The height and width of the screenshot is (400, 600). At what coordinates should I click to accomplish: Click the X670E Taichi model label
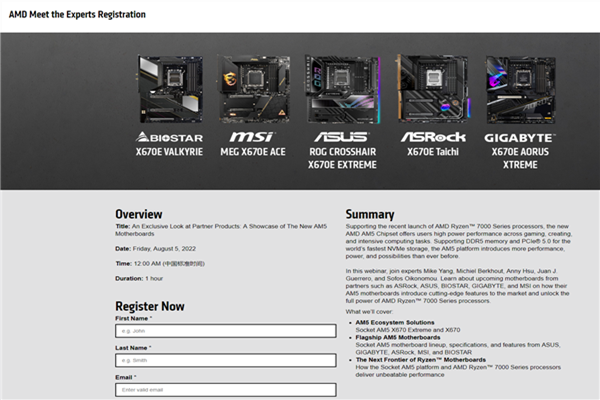coord(433,153)
